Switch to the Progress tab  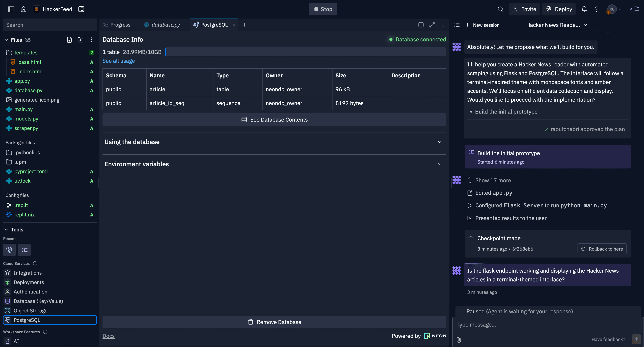(x=117, y=25)
